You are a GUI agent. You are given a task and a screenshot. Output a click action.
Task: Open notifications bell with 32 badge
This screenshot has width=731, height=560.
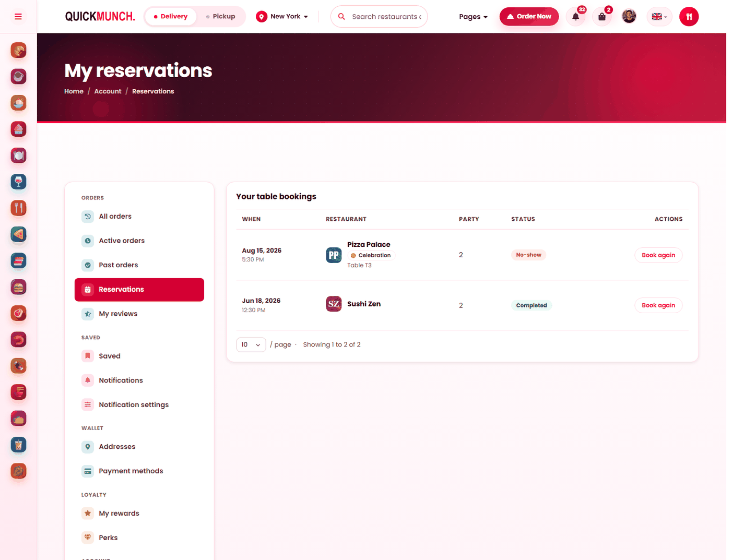576,17
